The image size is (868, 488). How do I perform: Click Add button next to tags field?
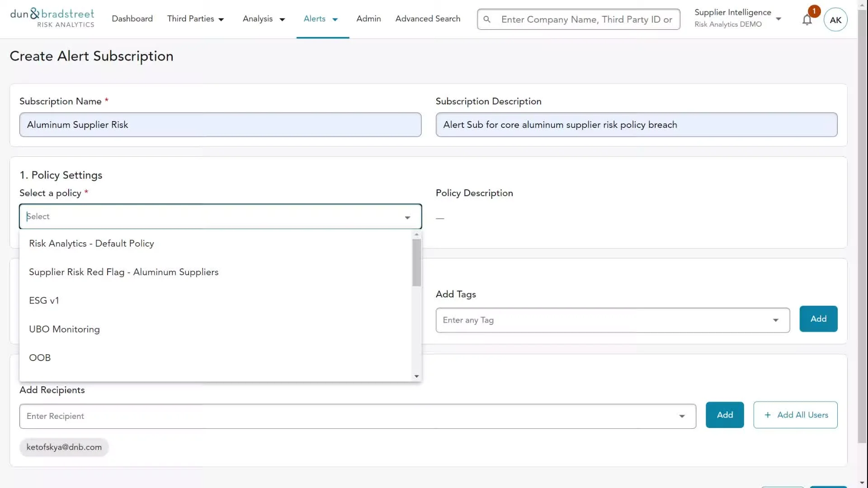[818, 319]
